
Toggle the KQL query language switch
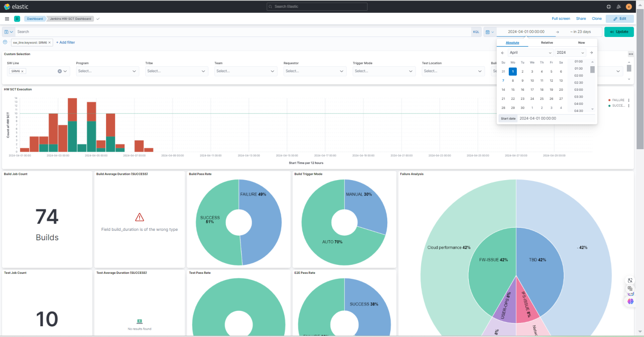[x=476, y=32]
